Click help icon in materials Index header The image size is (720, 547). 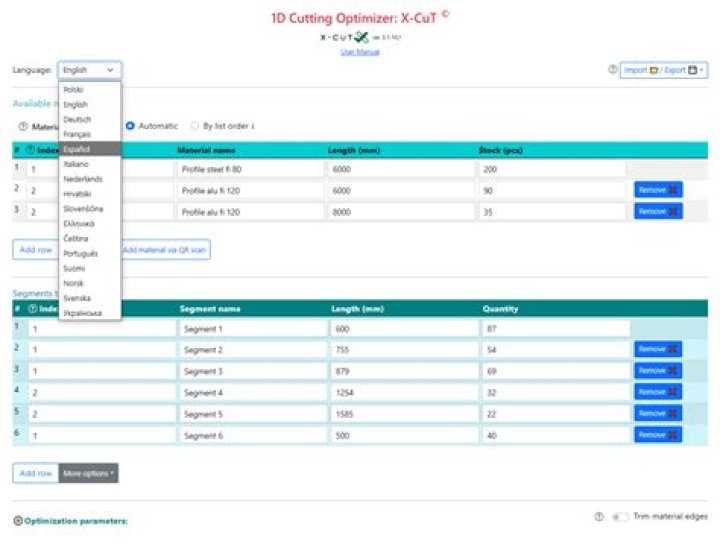[31, 150]
